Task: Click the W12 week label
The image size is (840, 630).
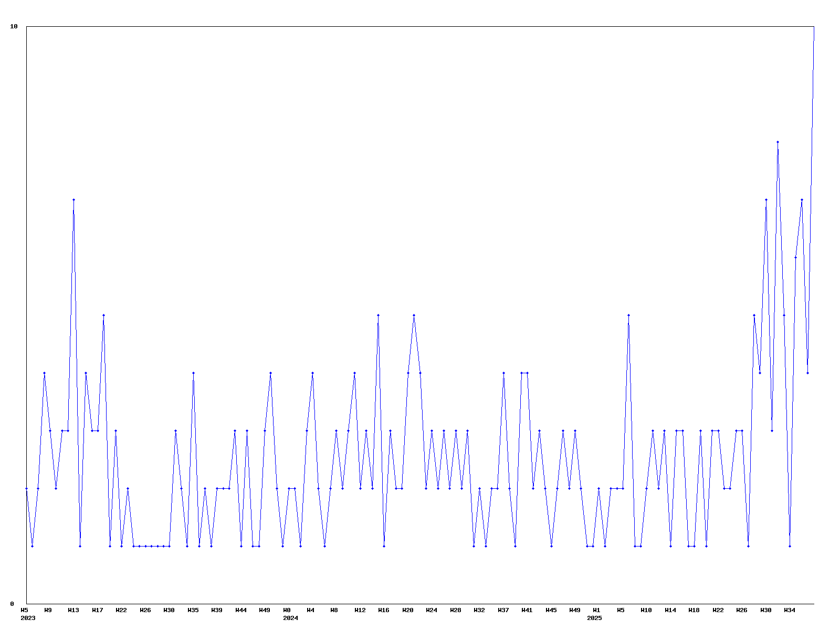Action: pyautogui.click(x=360, y=610)
